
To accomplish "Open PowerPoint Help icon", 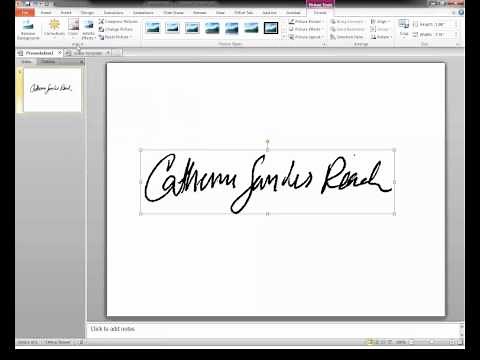I will [461, 12].
